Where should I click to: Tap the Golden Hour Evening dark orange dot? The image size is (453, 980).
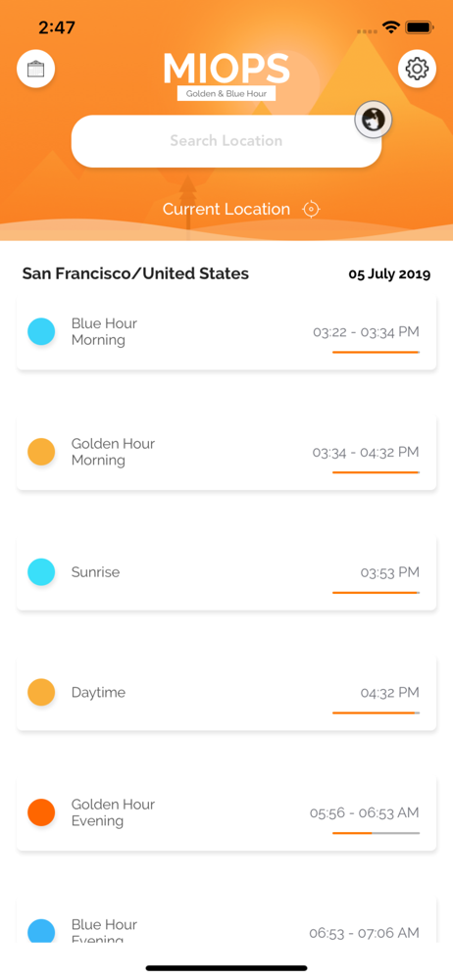point(41,811)
